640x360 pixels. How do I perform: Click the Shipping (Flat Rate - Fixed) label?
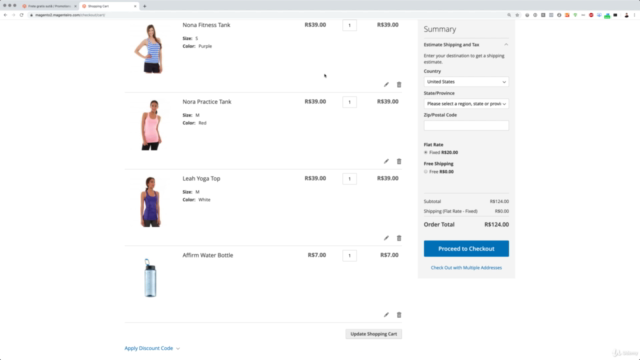pos(451,211)
